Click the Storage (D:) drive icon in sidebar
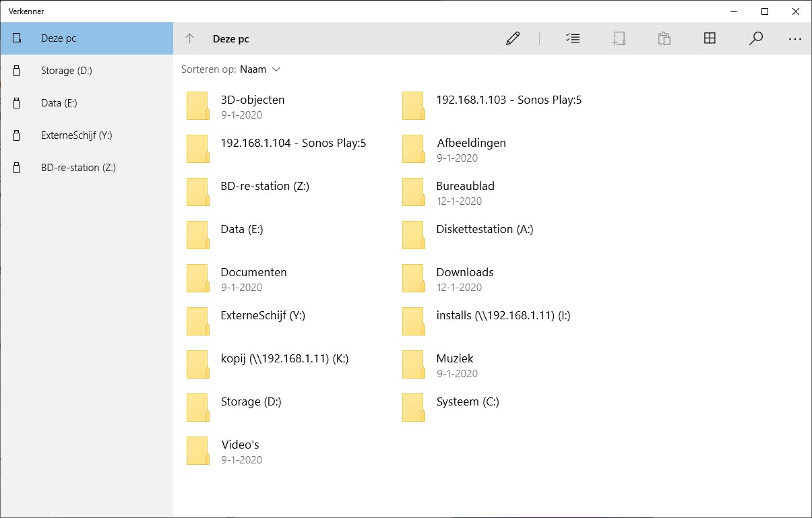Viewport: 812px width, 518px height. (x=17, y=71)
